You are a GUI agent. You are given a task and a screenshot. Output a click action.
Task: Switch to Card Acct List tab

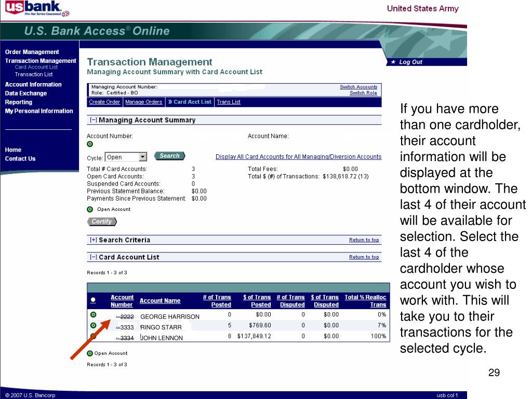[190, 102]
